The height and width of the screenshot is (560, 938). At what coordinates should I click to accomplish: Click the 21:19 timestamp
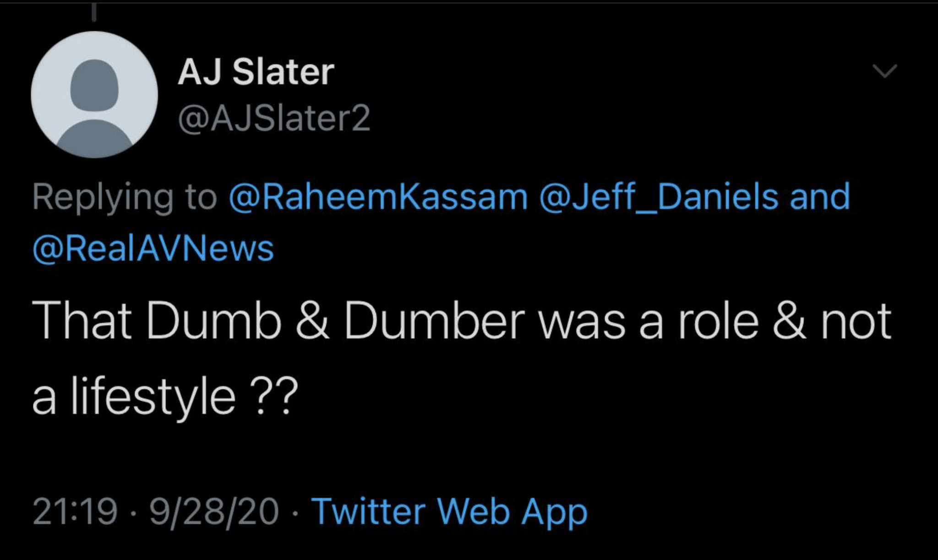coord(75,511)
